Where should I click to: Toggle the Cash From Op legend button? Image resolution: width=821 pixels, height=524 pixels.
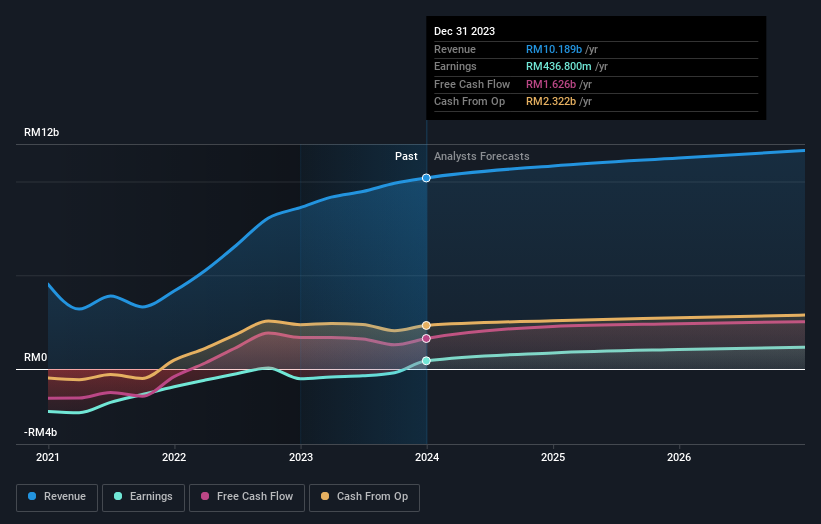[x=364, y=497]
